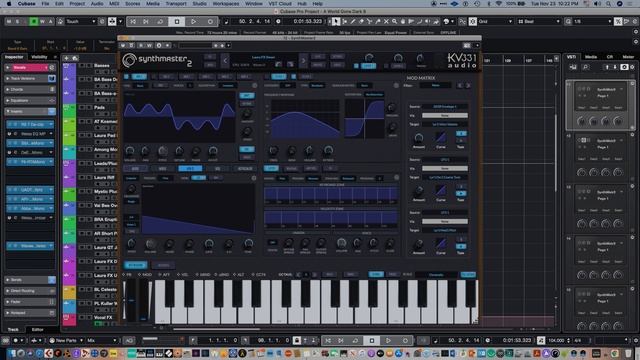
Task: Load next SynthMaster preset arrow
Action: (x=303, y=61)
